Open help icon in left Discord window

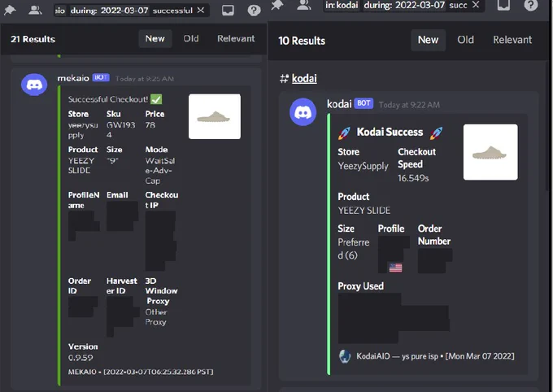point(254,11)
